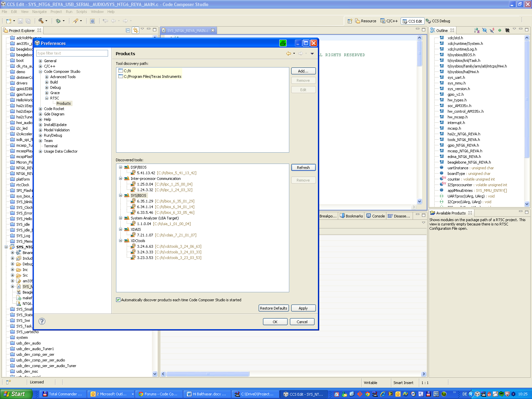This screenshot has height=399, width=532.
Task: Collapse the DSP/BIOS discovered tools group
Action: click(120, 167)
